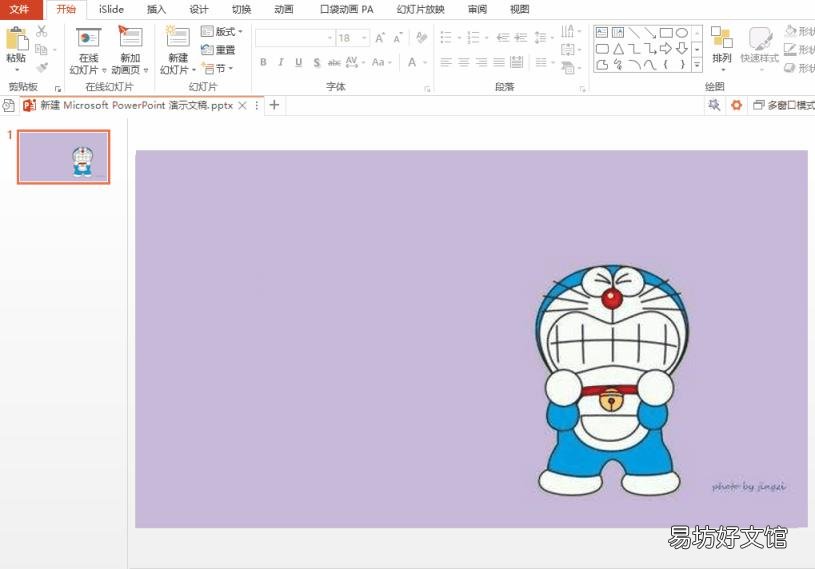Toggle bold formatting
The width and height of the screenshot is (815, 569).
point(264,62)
